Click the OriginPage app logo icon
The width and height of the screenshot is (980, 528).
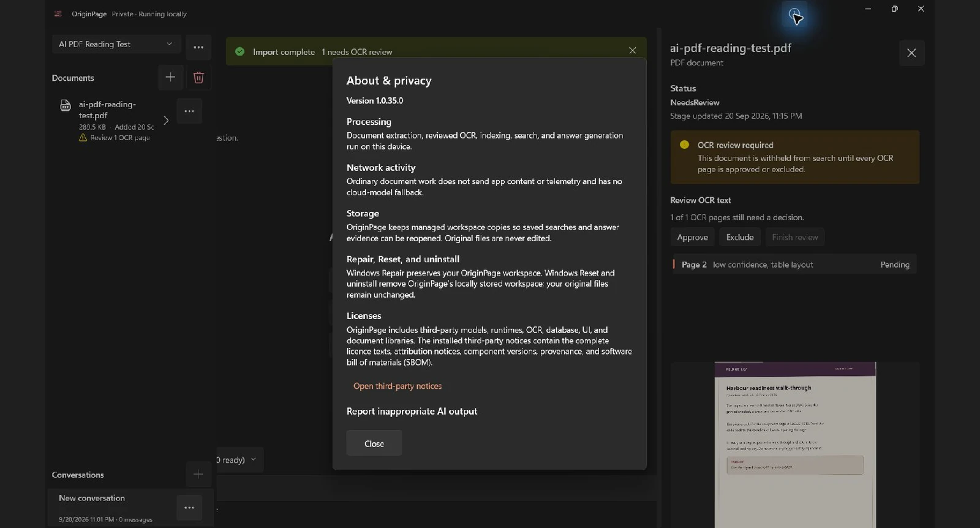pyautogui.click(x=58, y=13)
